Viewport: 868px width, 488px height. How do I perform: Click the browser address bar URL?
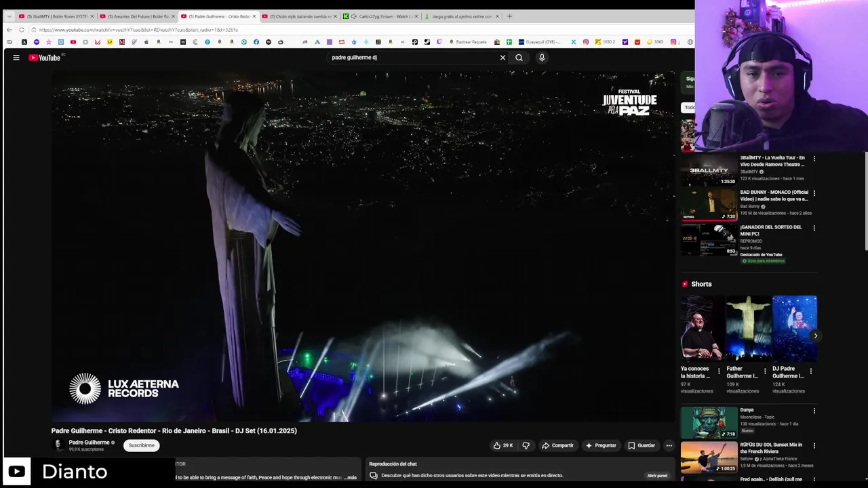[138, 30]
